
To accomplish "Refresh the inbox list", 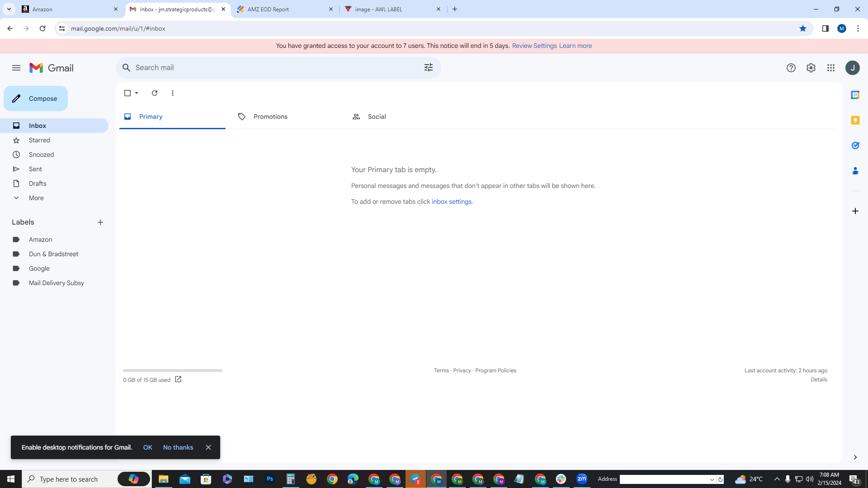I will pos(155,93).
